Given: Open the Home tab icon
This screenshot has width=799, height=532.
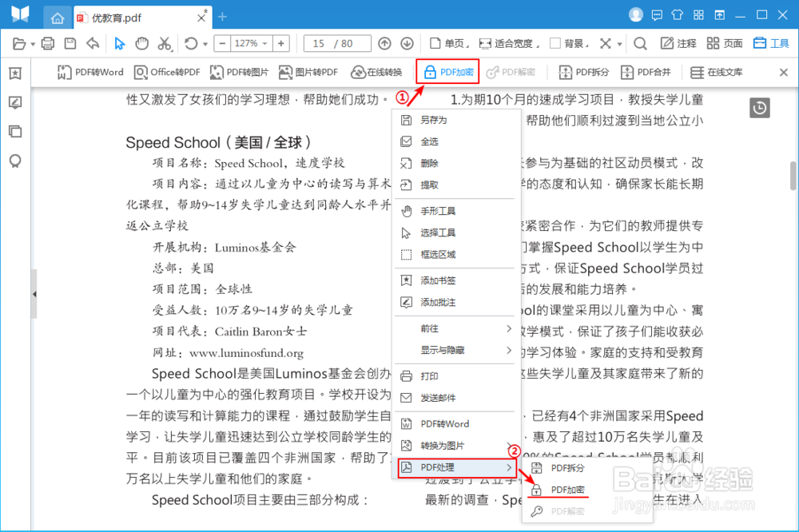Looking at the screenshot, I should coord(57,18).
